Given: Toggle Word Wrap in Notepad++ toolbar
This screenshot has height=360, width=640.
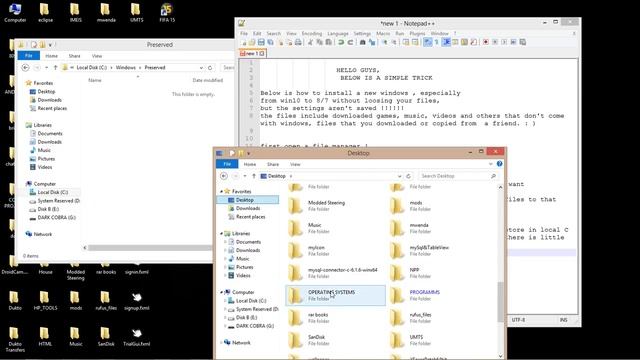Looking at the screenshot, I should click(x=427, y=42).
